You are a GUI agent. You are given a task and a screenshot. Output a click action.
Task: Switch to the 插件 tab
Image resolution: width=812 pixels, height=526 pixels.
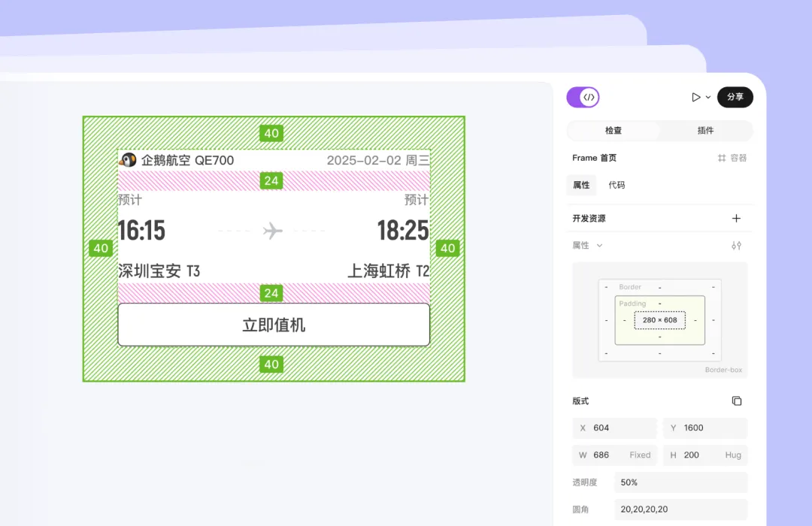705,131
